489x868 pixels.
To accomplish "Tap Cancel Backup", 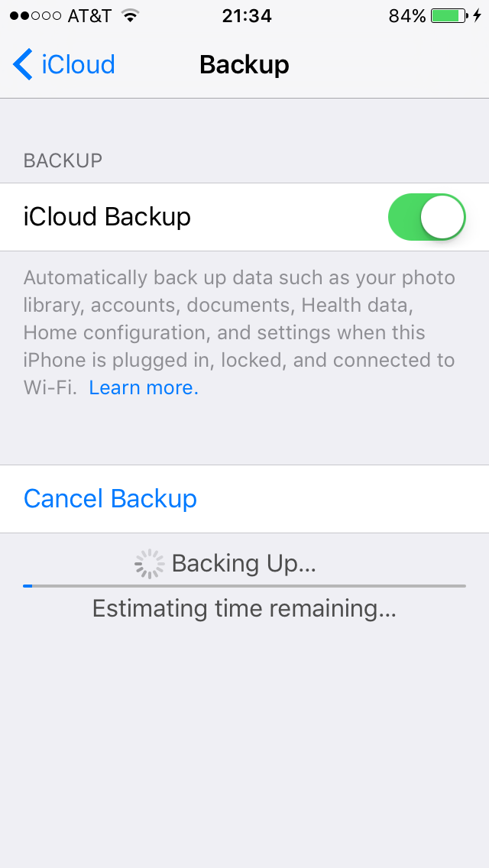I will [x=110, y=499].
